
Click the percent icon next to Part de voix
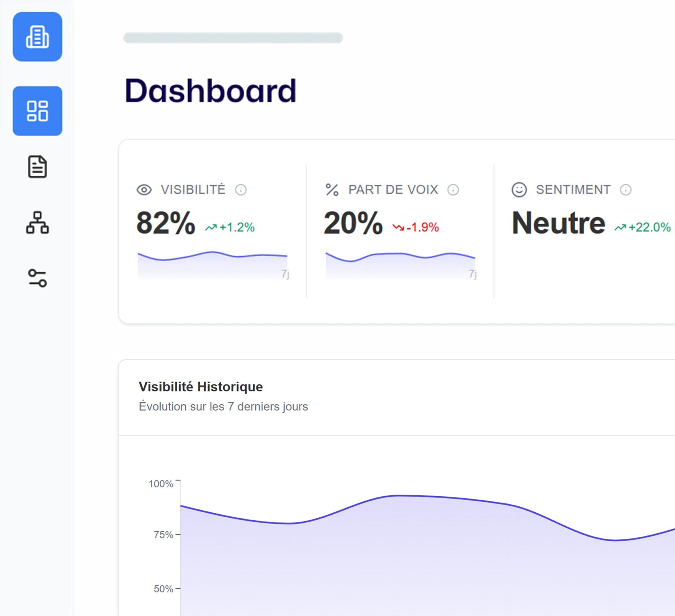coord(332,190)
